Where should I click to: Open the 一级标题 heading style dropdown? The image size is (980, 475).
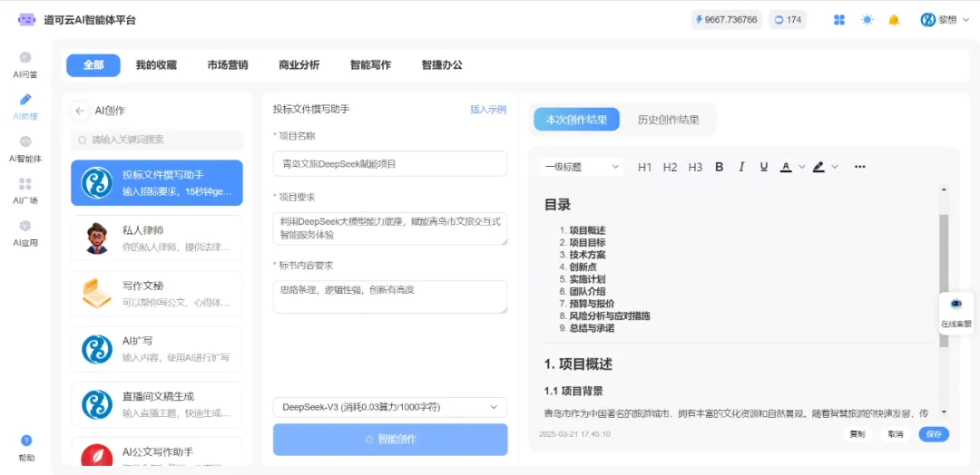[581, 167]
